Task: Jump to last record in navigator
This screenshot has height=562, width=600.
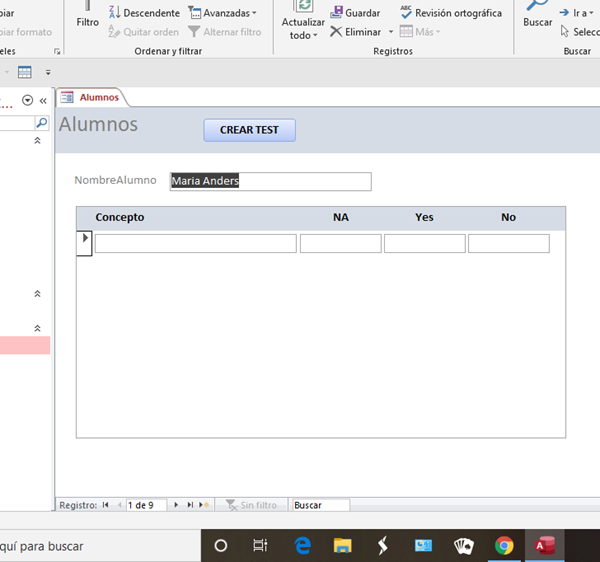Action: (x=190, y=505)
